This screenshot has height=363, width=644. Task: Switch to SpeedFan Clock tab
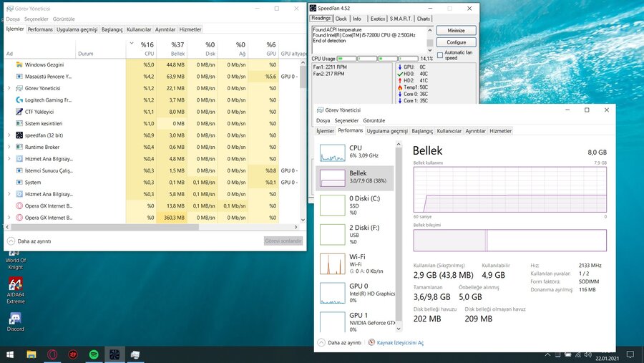pos(341,19)
